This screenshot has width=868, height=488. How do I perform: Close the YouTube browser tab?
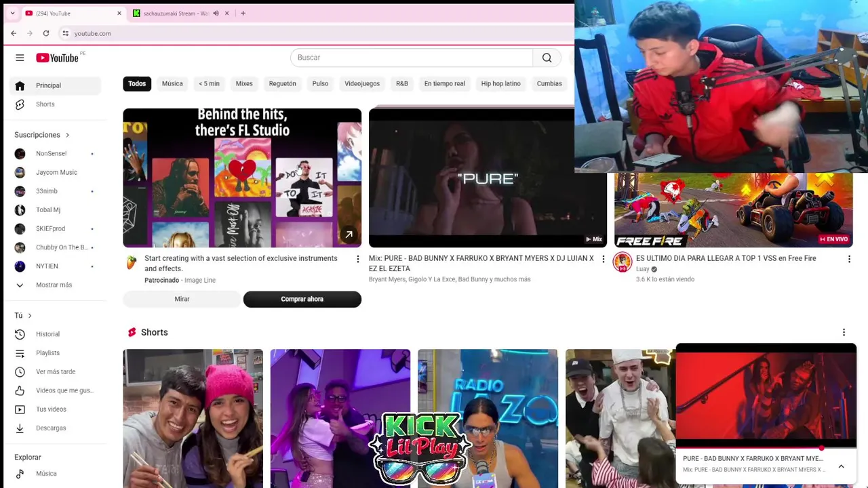point(119,13)
